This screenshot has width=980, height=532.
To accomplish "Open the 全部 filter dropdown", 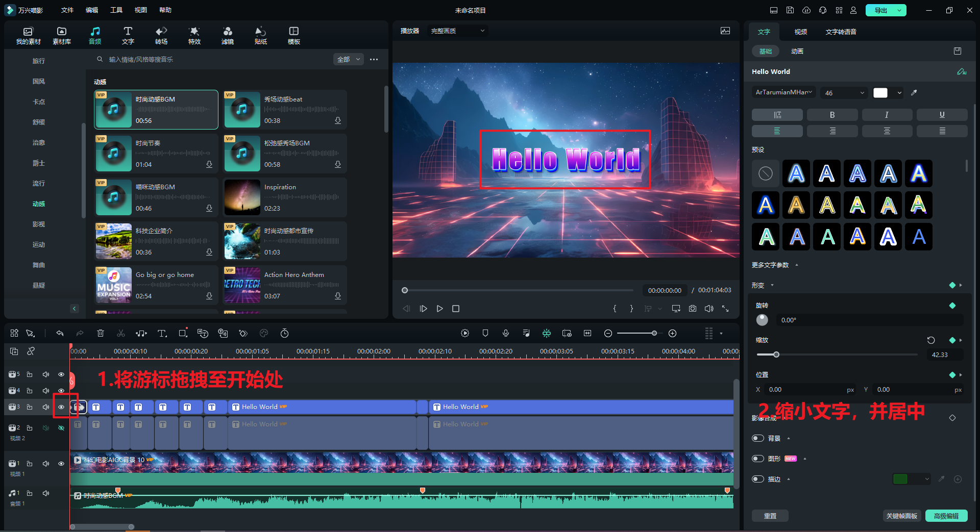I will (349, 60).
